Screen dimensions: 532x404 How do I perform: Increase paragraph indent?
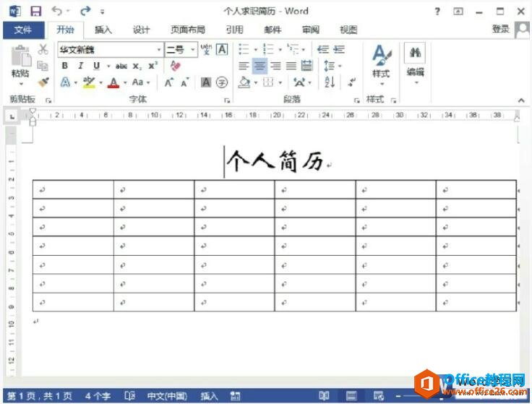tap(339, 50)
